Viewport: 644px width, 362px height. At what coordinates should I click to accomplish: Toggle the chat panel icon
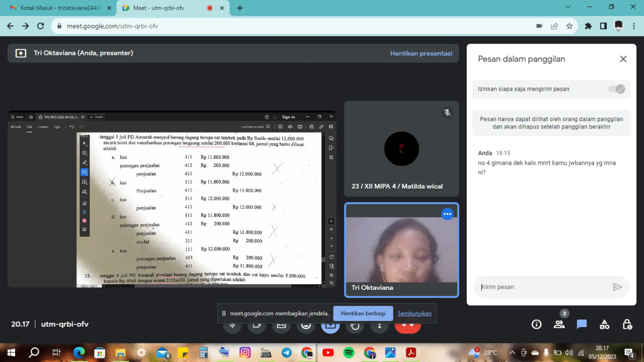click(x=582, y=325)
